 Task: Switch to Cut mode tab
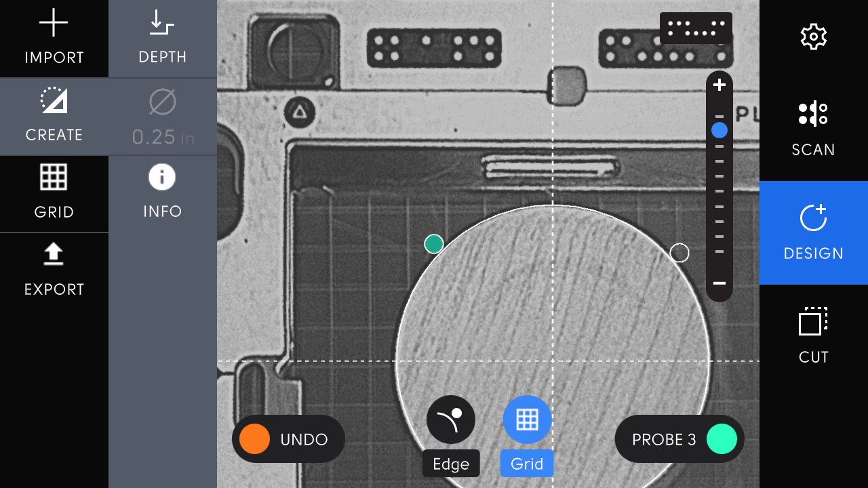pos(813,335)
